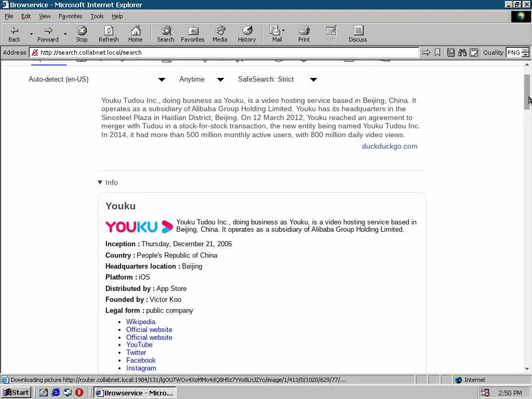Viewport: 532px width, 399px height.
Task: Open the File menu
Action: pos(9,16)
